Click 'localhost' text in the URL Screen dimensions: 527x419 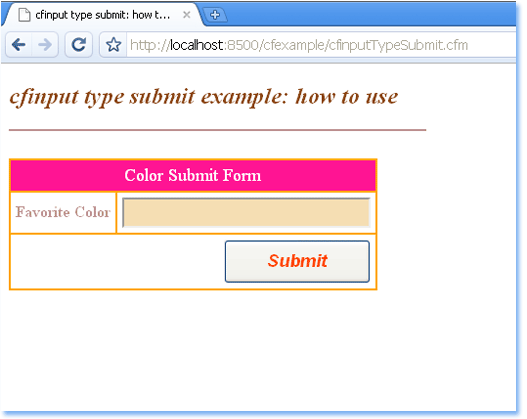[196, 45]
